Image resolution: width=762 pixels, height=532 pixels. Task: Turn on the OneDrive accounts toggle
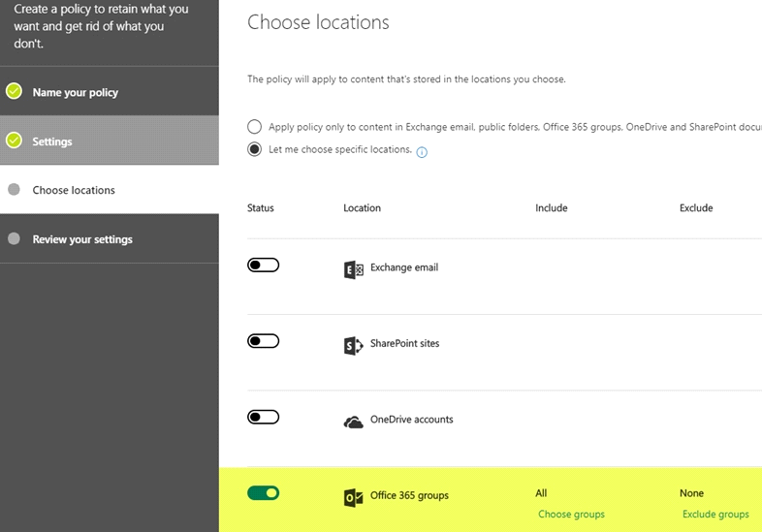[x=263, y=417]
